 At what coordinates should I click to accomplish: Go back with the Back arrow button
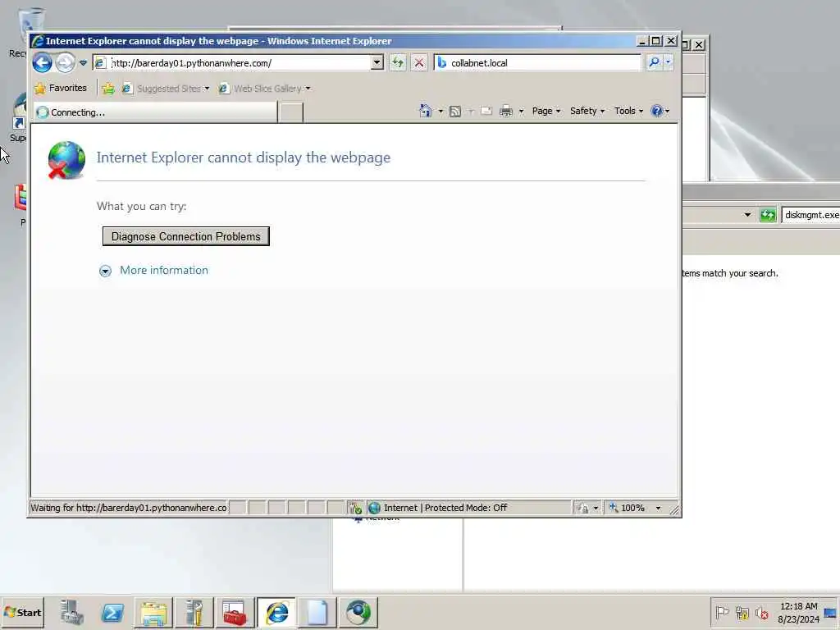point(43,62)
